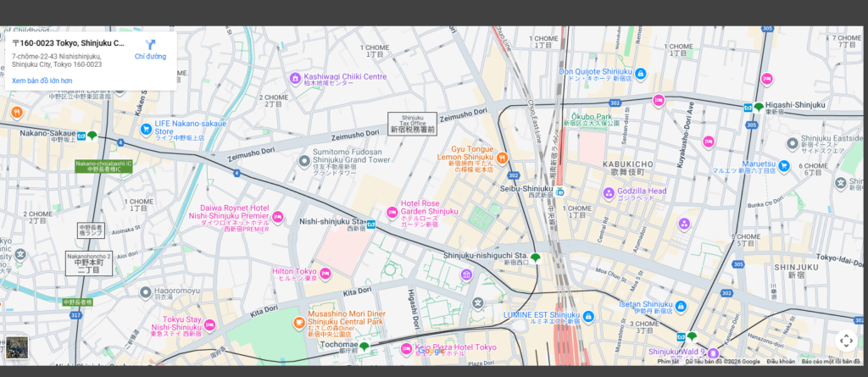
Task: Click the Musashino Mori Diner marker
Action: tap(298, 323)
